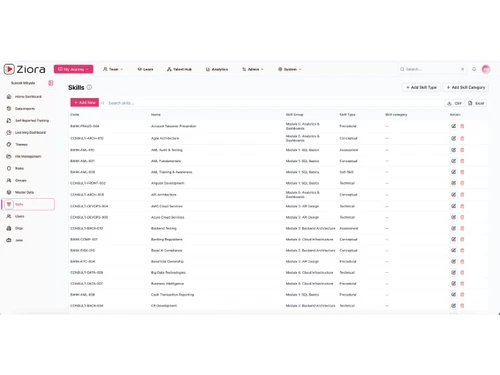
Task: Click the BANK-FRAUD-004 code cell
Action: click(85, 126)
